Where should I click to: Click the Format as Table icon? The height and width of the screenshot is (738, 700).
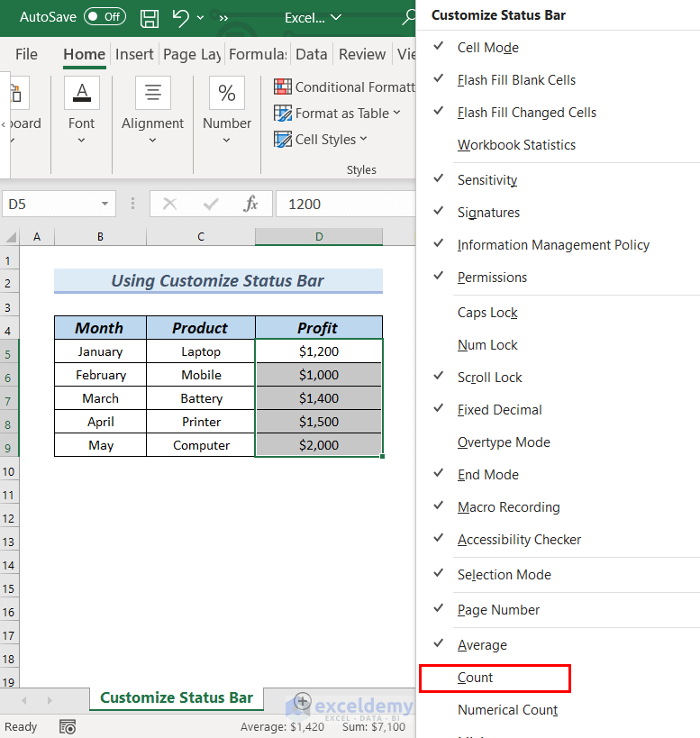[283, 114]
